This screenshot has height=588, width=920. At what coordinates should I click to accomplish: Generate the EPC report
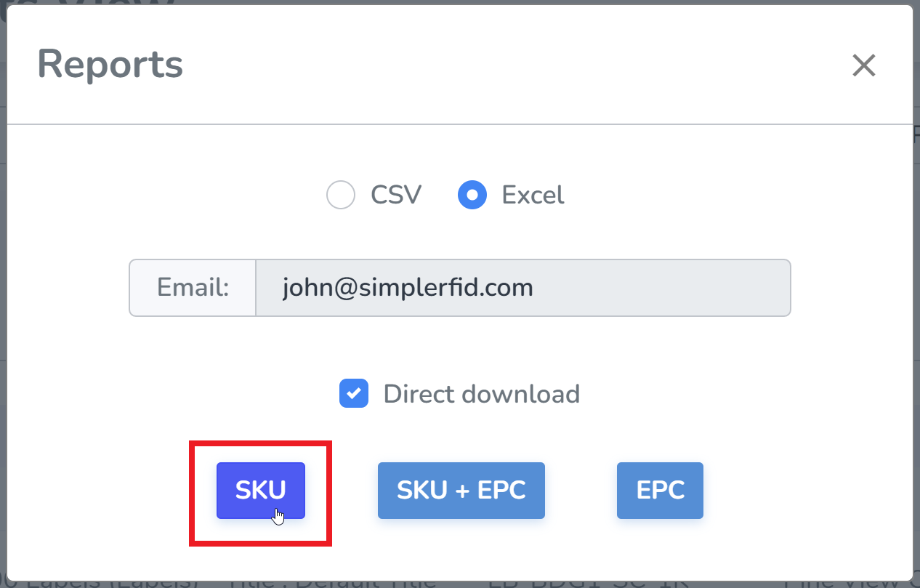660,491
